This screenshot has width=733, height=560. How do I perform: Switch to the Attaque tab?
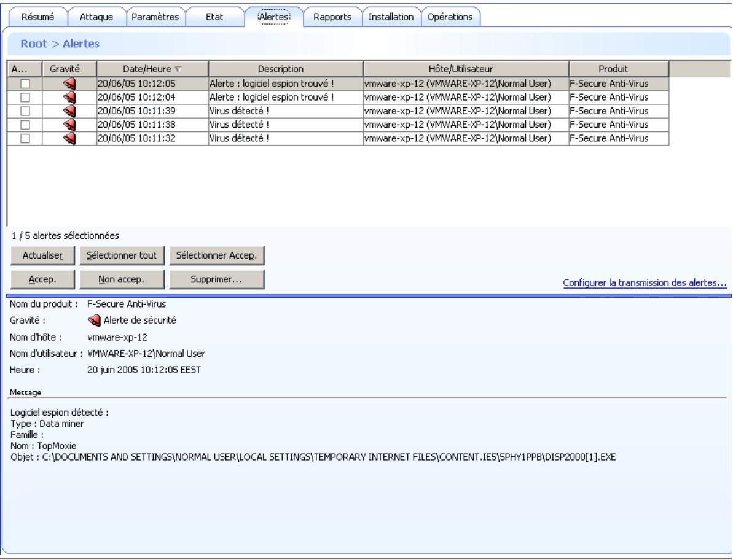pos(96,17)
